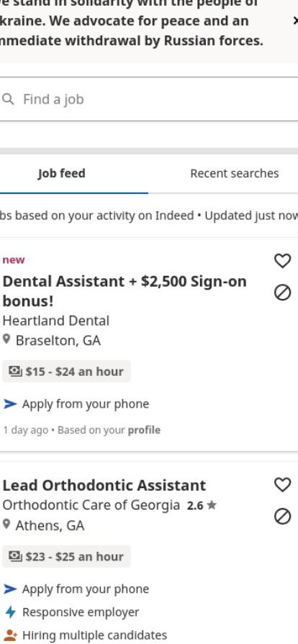Click the 2.6 star rating for Orthodontic Care

[x=202, y=505]
